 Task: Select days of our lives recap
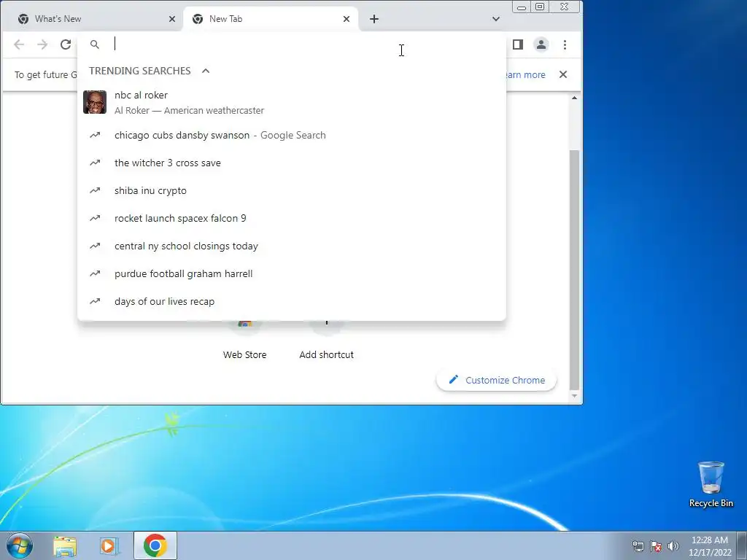(x=292, y=301)
